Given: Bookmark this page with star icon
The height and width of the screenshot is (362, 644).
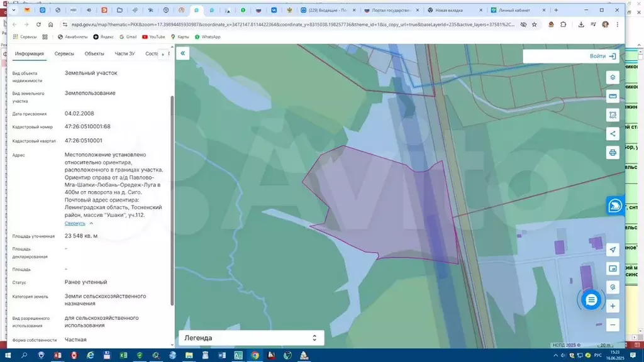Looking at the screenshot, I should (535, 25).
